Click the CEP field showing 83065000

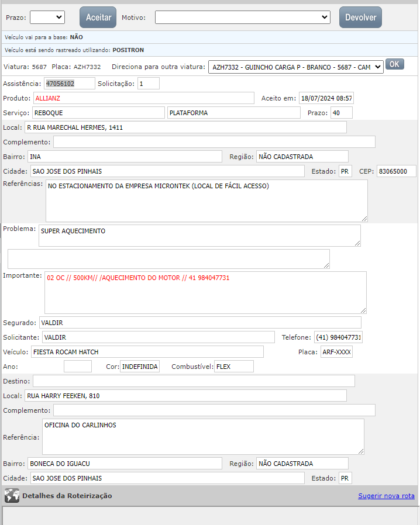396,171
